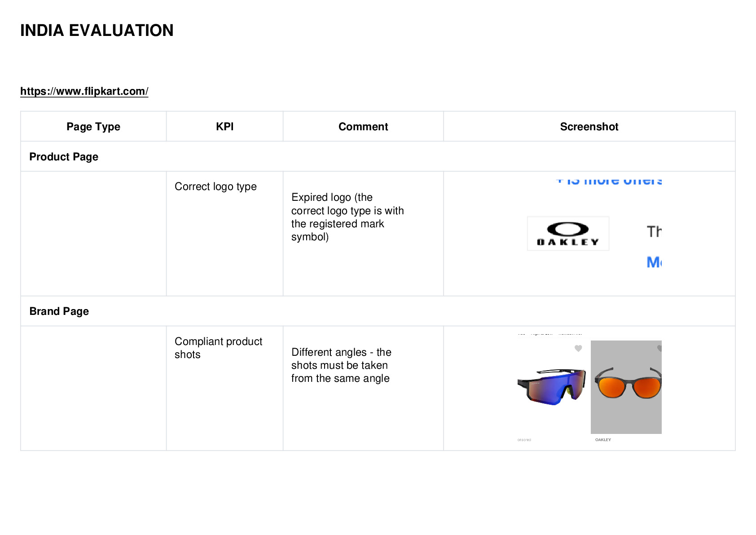Click the cropped blue 'Mo' link text
This screenshot has height=535, width=756.
coord(654,262)
